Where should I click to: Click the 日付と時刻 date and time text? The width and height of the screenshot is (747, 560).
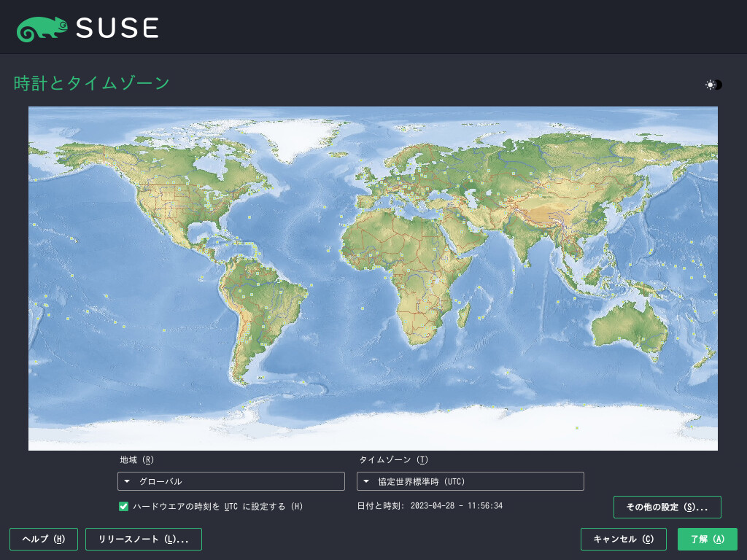(x=430, y=505)
